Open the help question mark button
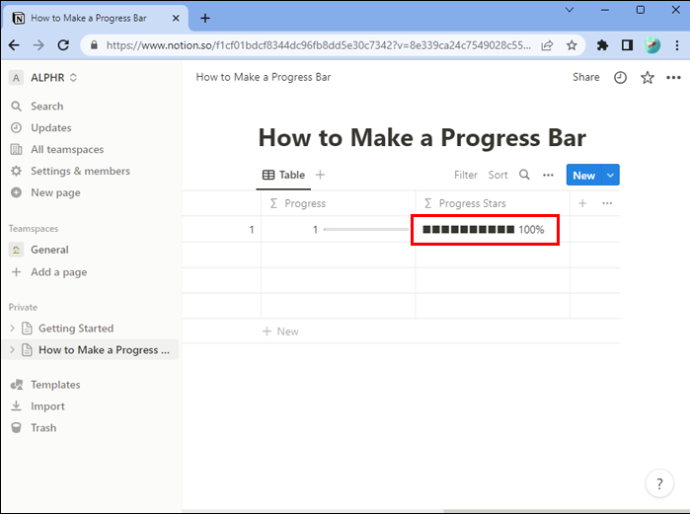 pos(659,484)
